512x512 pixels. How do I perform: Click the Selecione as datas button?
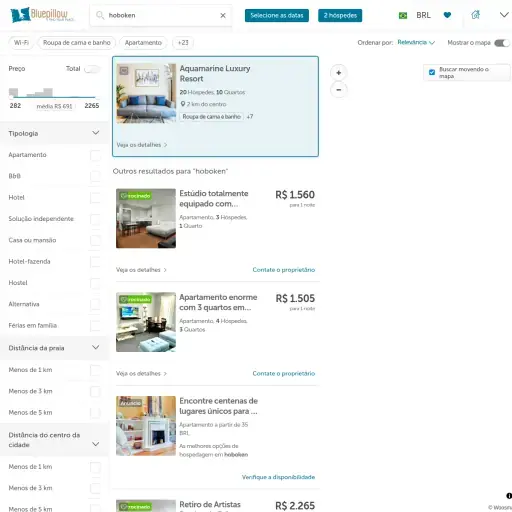277,15
